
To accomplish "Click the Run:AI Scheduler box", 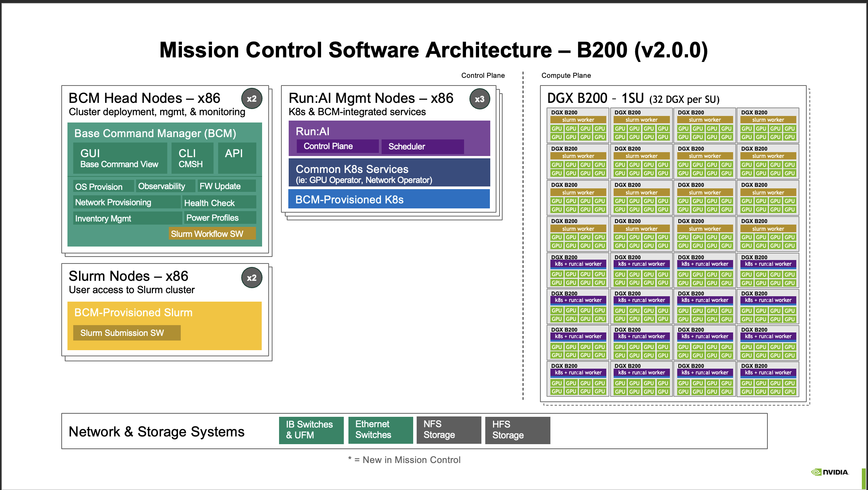I will [x=422, y=146].
